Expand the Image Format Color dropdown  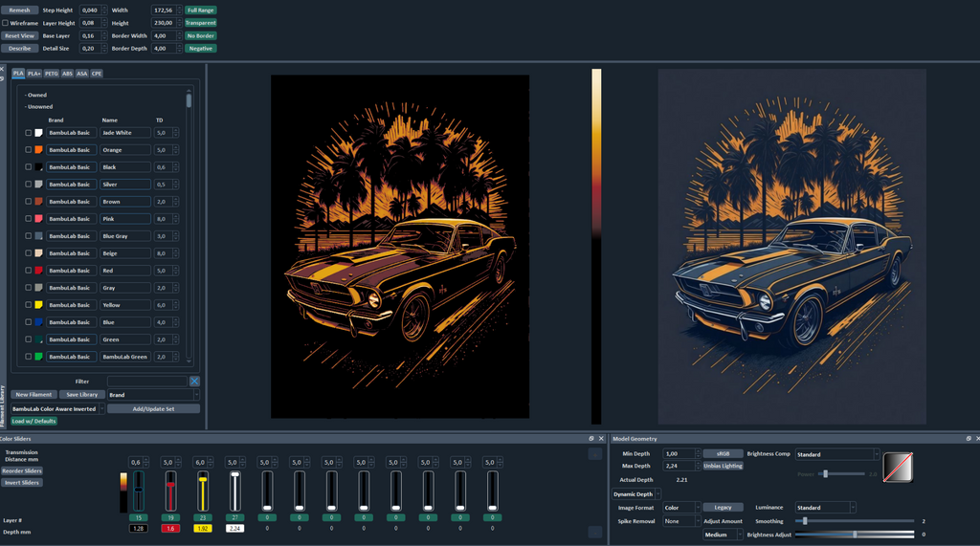pyautogui.click(x=681, y=507)
